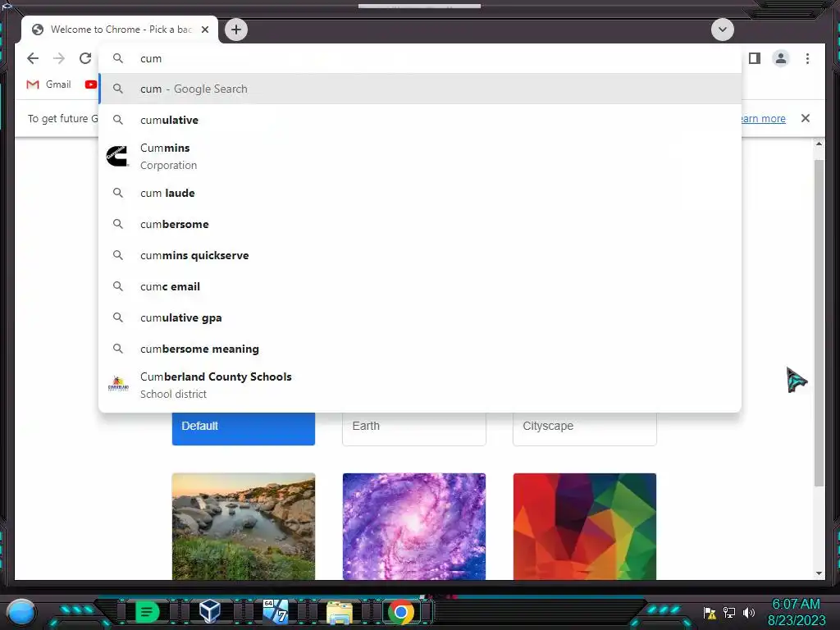Reload the page with refresh icon
This screenshot has height=630, width=840.
pyautogui.click(x=85, y=58)
